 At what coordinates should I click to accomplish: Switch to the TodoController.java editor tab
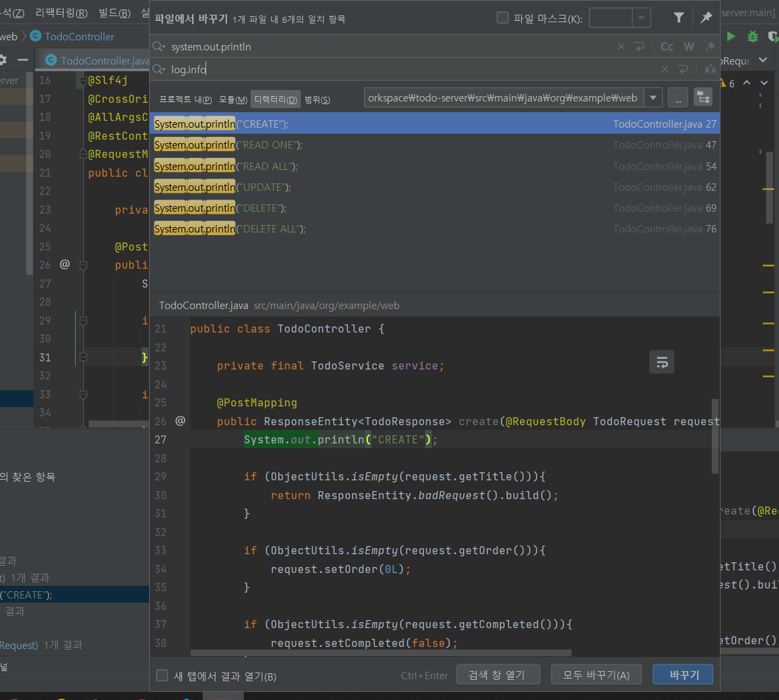[x=97, y=60]
